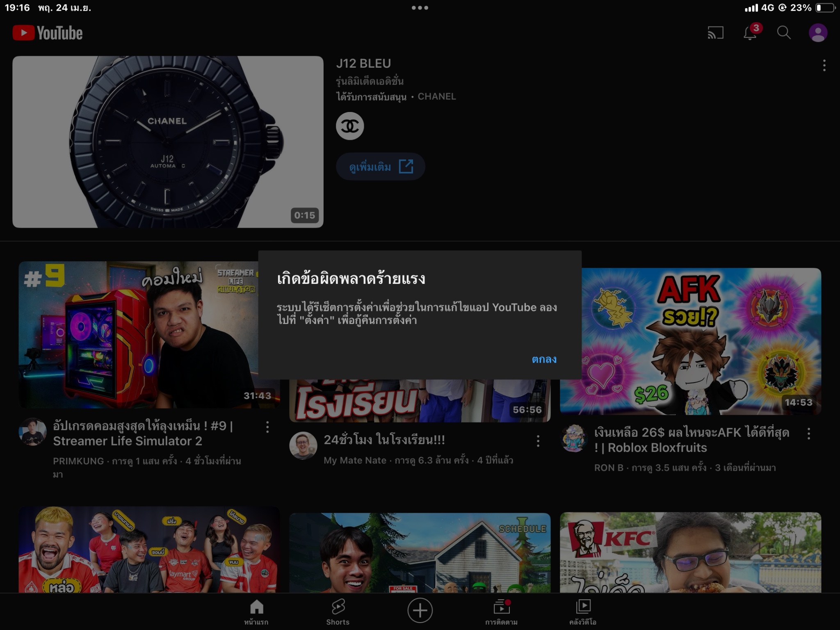The width and height of the screenshot is (840, 630).
Task: Switch to the การติดตาม subscriptions tab
Action: coord(501,612)
